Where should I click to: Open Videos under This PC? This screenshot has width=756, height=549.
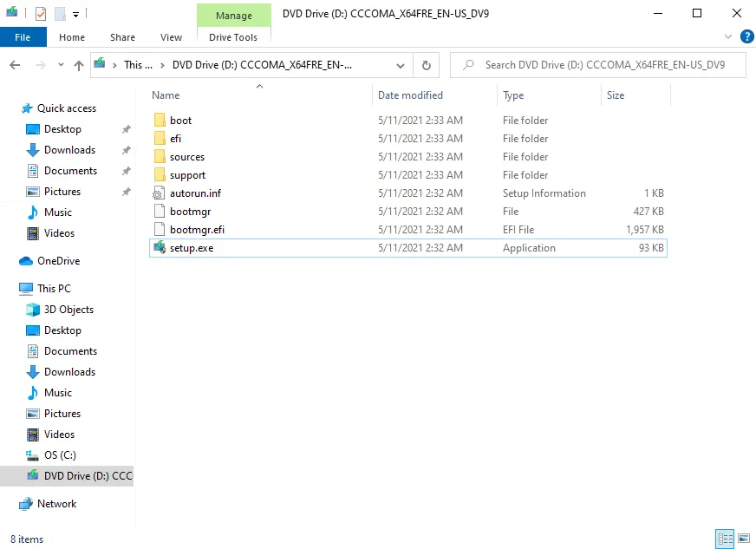pyautogui.click(x=59, y=434)
